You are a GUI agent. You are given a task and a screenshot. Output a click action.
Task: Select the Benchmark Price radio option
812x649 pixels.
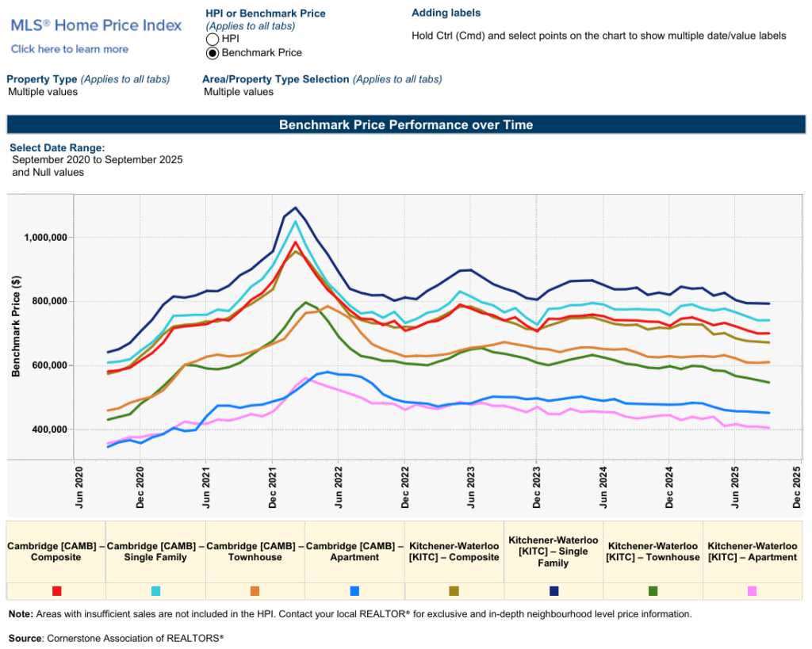tap(212, 53)
